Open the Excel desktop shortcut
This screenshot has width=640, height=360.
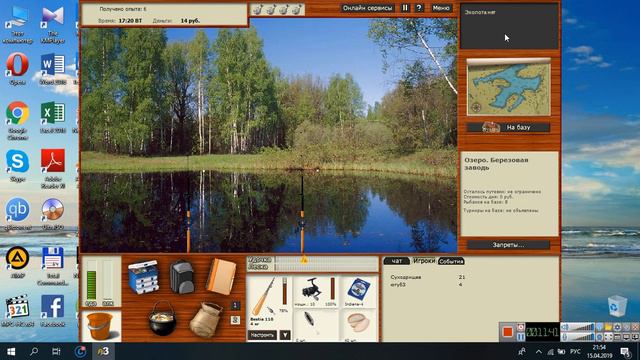pos(53,118)
